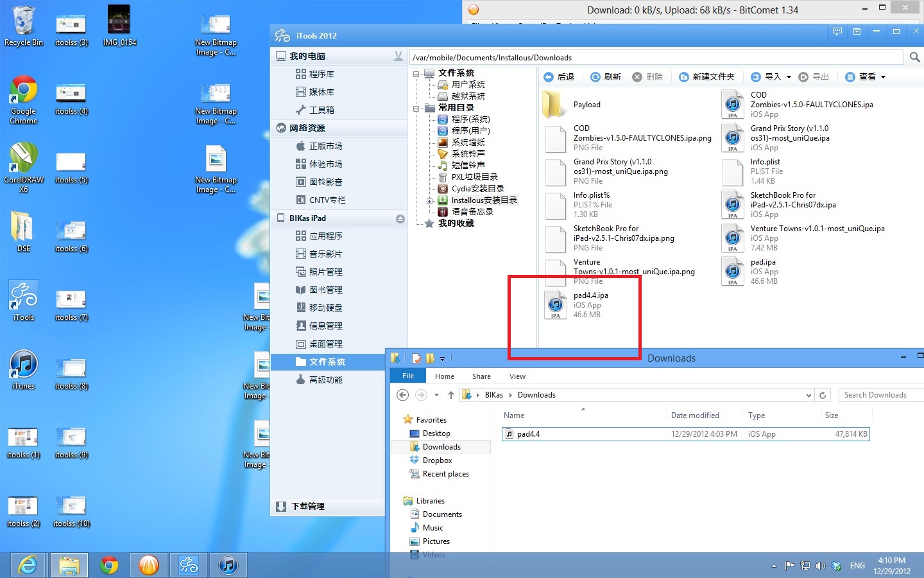
Task: Click 新建文件夹 new folder button
Action: tap(706, 76)
